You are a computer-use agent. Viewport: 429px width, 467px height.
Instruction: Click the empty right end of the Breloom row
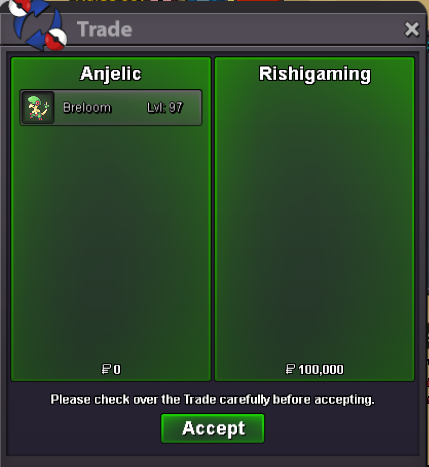(193, 108)
